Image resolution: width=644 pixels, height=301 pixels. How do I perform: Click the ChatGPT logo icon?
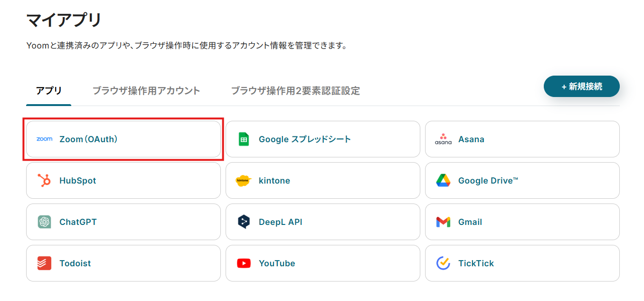(44, 222)
